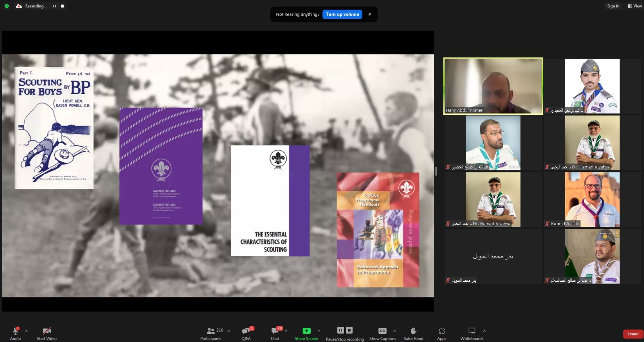644x342 pixels.
Task: Open the View menu
Action: (635, 6)
